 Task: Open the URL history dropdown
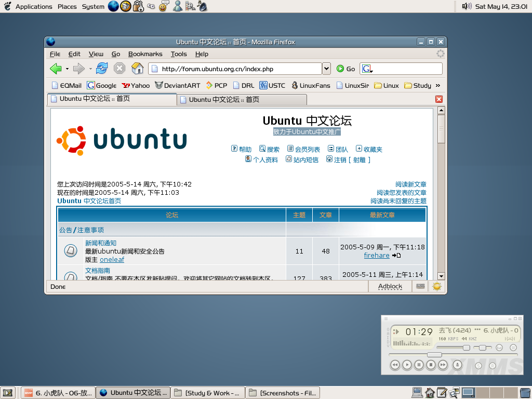tap(326, 69)
